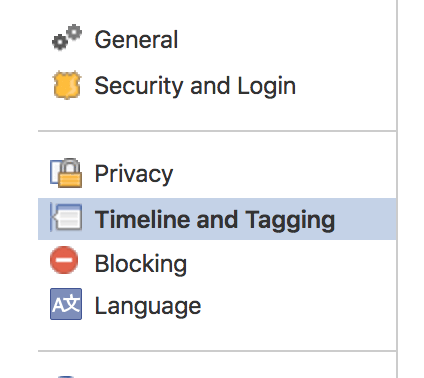
Task: Open General settings text link
Action: tap(136, 40)
